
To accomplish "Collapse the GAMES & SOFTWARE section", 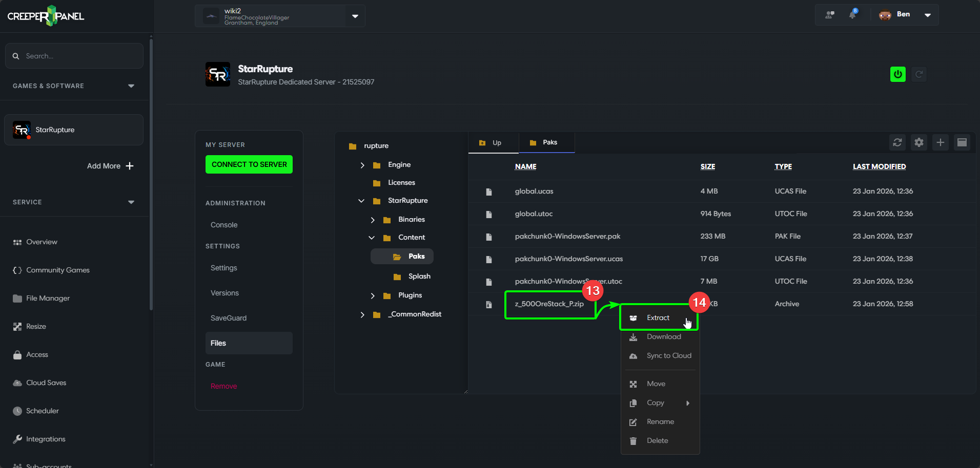I will 131,86.
